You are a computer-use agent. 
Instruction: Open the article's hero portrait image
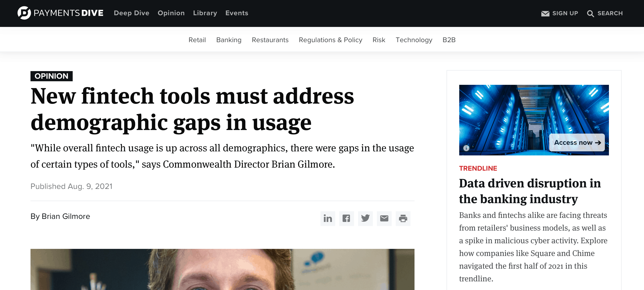(222, 269)
